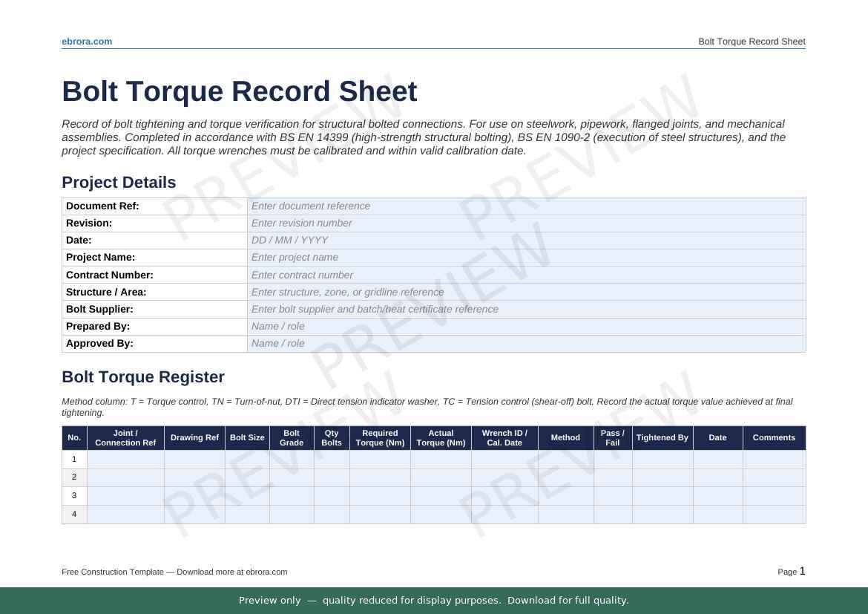The image size is (868, 614).
Task: Click the Bolt Torque Register section heading
Action: [x=143, y=377]
